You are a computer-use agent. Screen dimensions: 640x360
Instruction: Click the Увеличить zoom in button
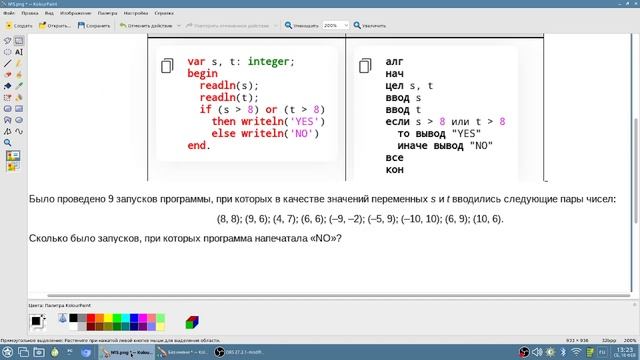click(x=370, y=26)
